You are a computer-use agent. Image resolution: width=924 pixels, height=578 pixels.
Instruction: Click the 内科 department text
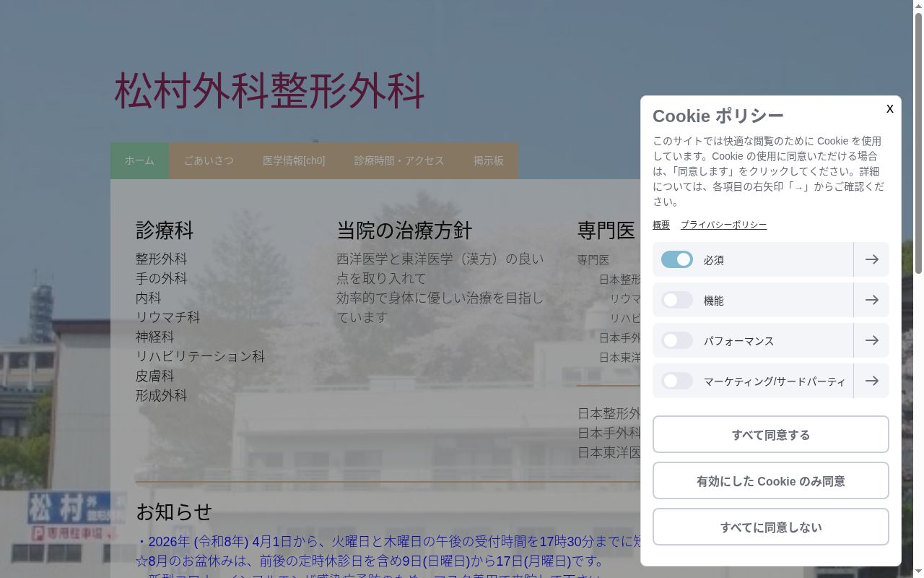[x=148, y=298]
